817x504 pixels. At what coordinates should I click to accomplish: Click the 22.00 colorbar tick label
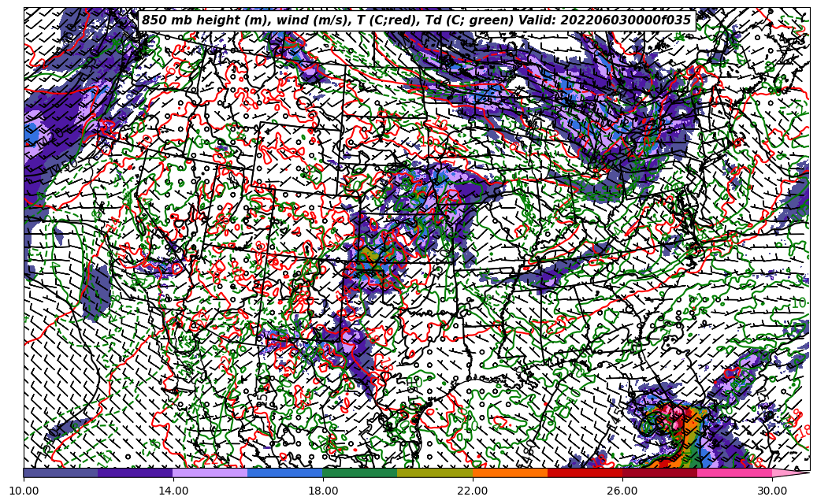(473, 491)
